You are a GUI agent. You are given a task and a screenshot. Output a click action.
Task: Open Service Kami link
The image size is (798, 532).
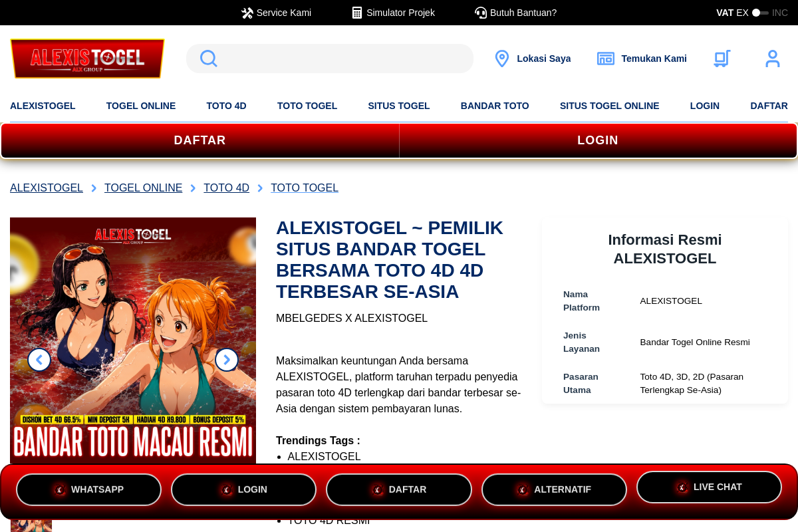[284, 13]
